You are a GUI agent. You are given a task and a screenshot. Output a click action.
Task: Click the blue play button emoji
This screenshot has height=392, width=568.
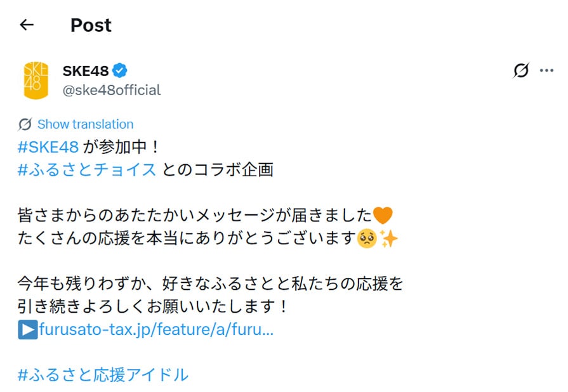[x=27, y=330]
